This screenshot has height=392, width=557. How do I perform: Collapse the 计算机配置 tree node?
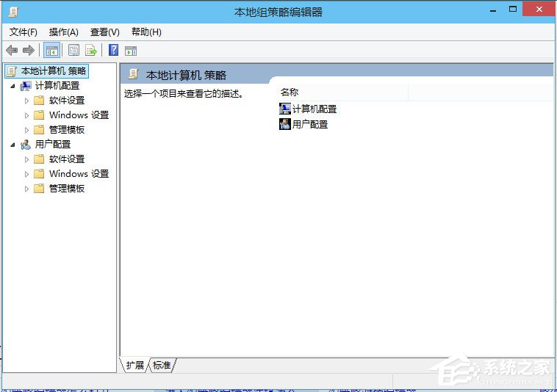[12, 86]
